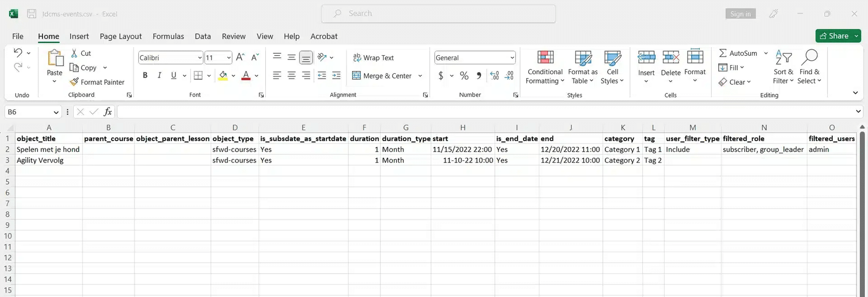868x297 pixels.
Task: Click the Sign in button
Action: pyautogui.click(x=741, y=14)
